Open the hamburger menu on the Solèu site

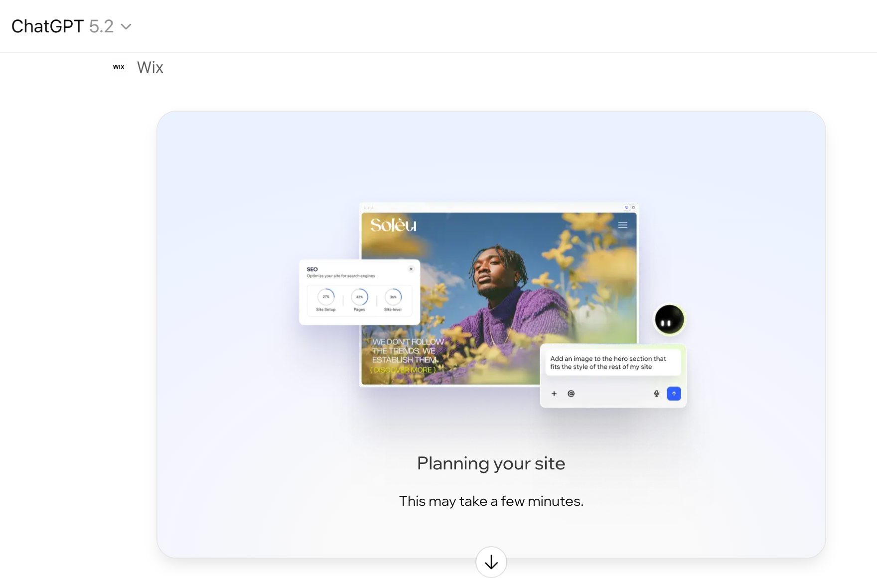click(x=622, y=224)
